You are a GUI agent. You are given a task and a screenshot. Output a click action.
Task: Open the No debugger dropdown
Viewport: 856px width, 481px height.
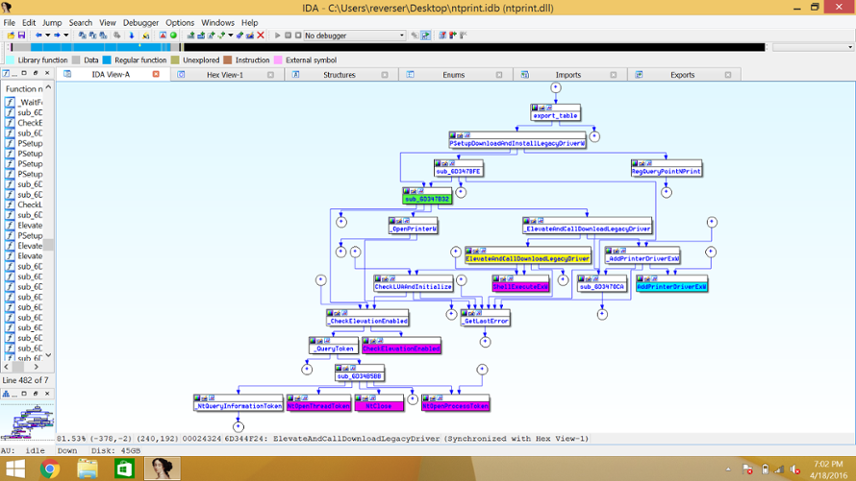click(x=400, y=35)
